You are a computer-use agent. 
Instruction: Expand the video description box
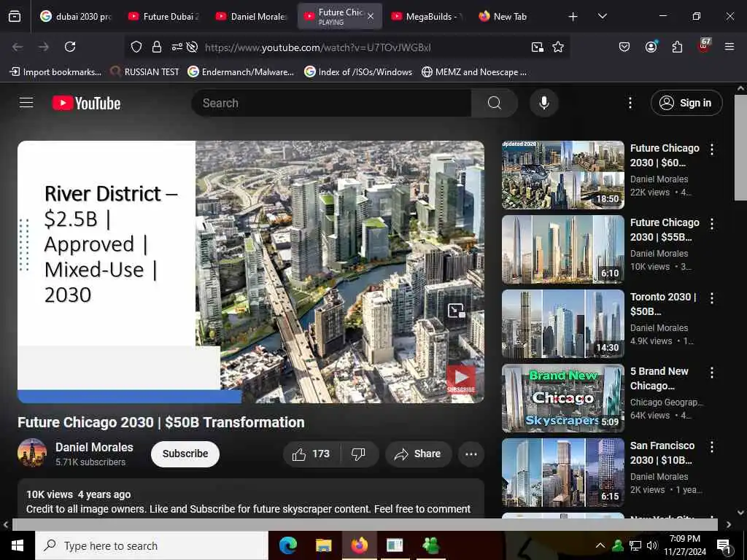pos(251,499)
